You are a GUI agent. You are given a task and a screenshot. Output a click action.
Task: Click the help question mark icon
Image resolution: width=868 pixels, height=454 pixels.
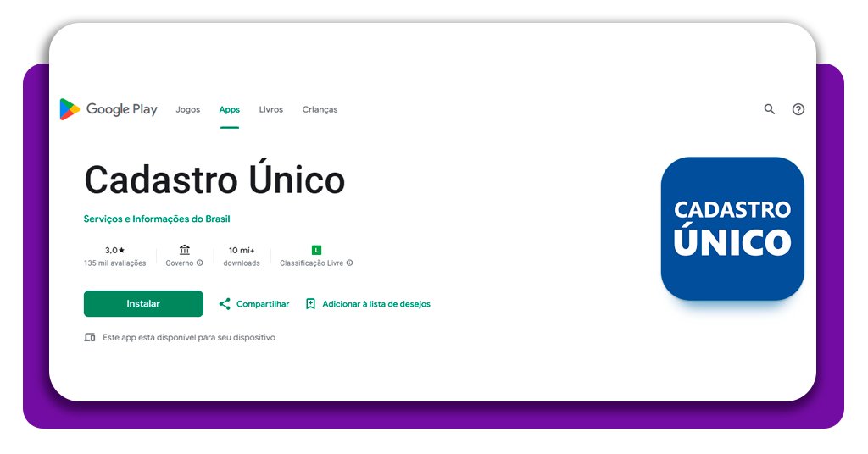click(x=798, y=109)
